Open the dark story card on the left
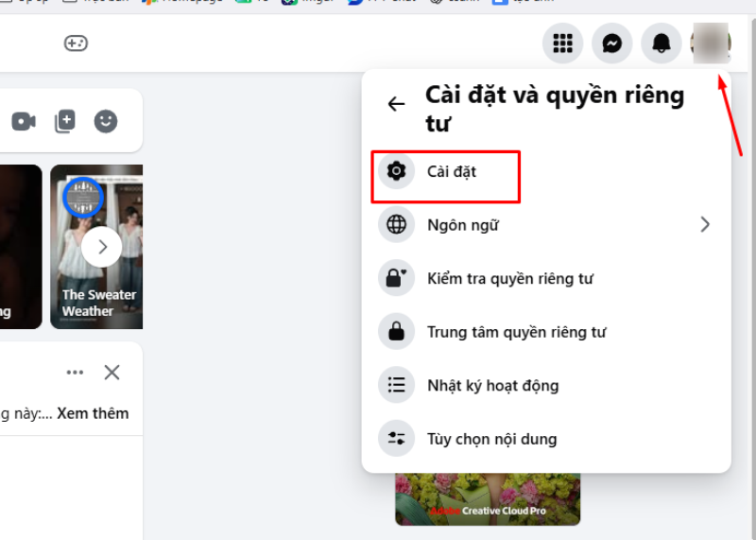The height and width of the screenshot is (540, 756). click(20, 247)
